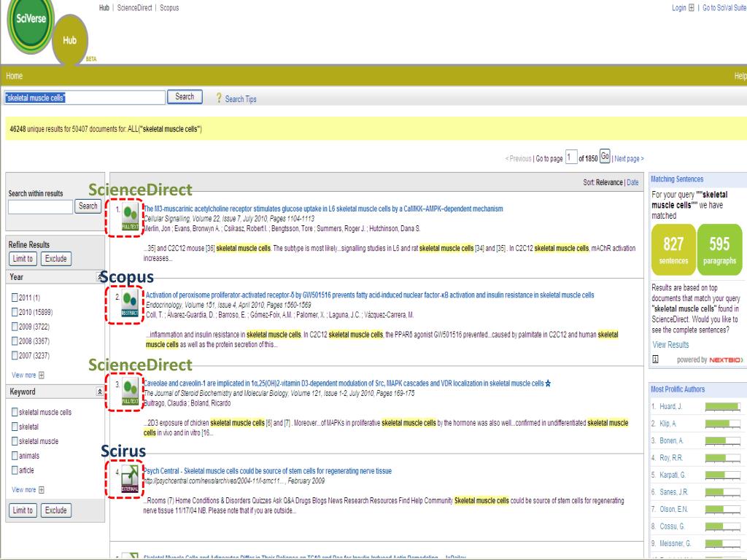Open Go to SciVal Suite link
The height and width of the screenshot is (560, 747).
pos(724,7)
